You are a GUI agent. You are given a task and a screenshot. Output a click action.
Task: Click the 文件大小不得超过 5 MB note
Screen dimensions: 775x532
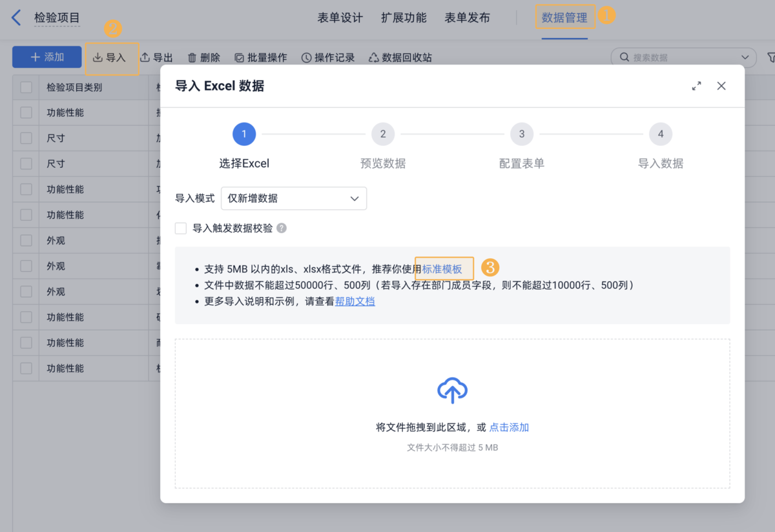click(452, 447)
